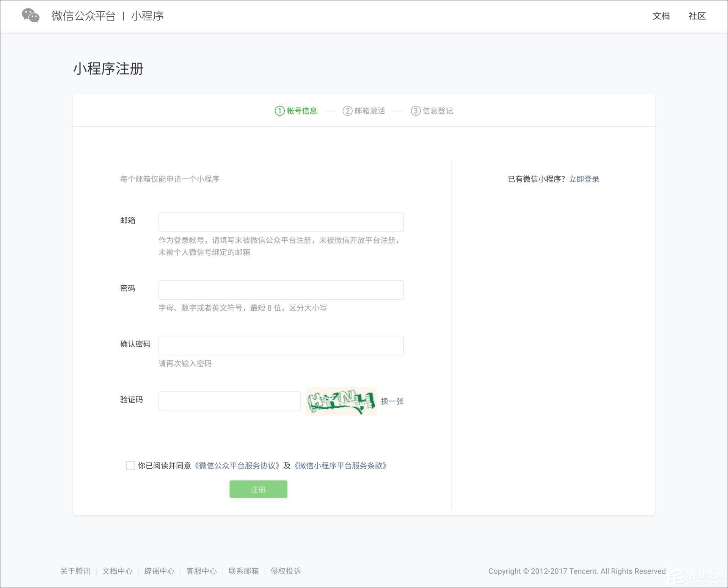The image size is (728, 588).
Task: Click the WeChat logo in the header
Action: pos(31,16)
